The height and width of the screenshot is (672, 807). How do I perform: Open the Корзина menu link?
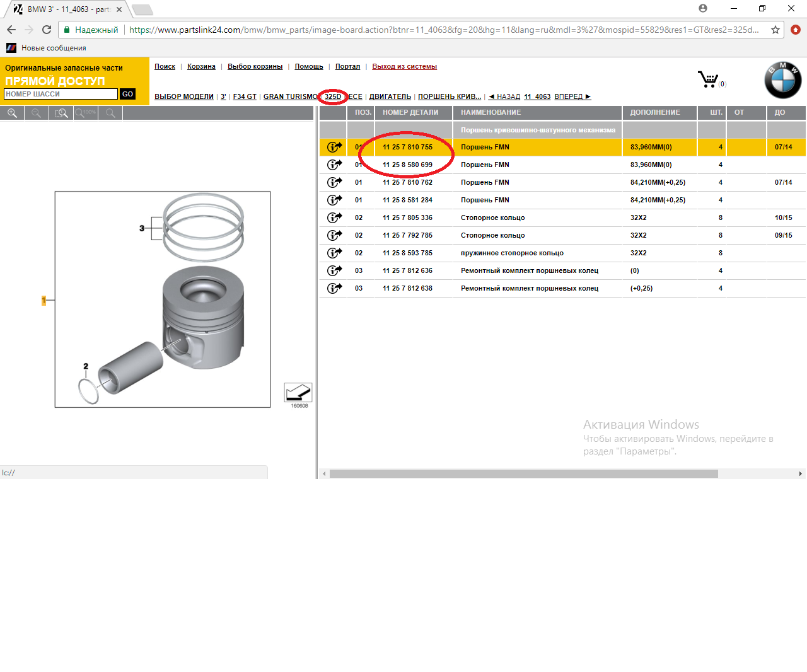click(201, 66)
